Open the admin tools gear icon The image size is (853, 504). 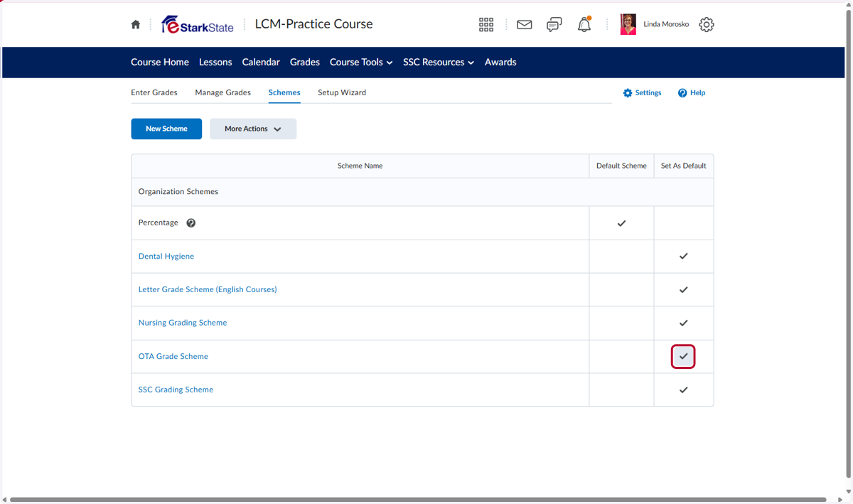[706, 25]
